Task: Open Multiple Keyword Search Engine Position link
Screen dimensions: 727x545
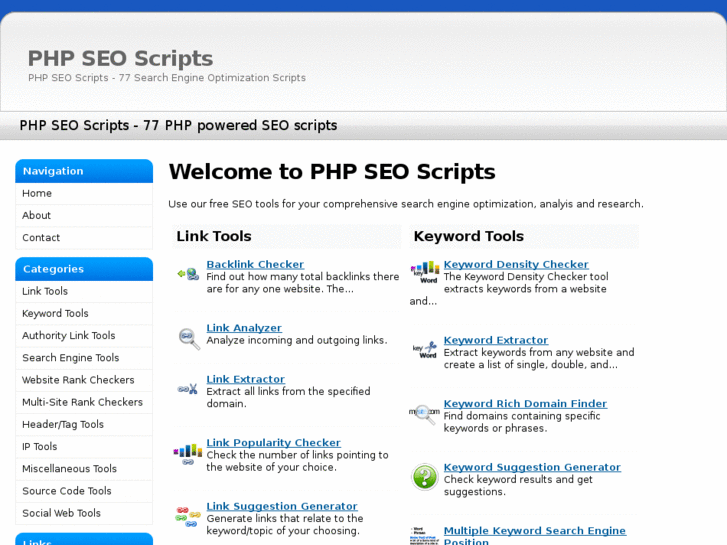Action: (x=535, y=536)
